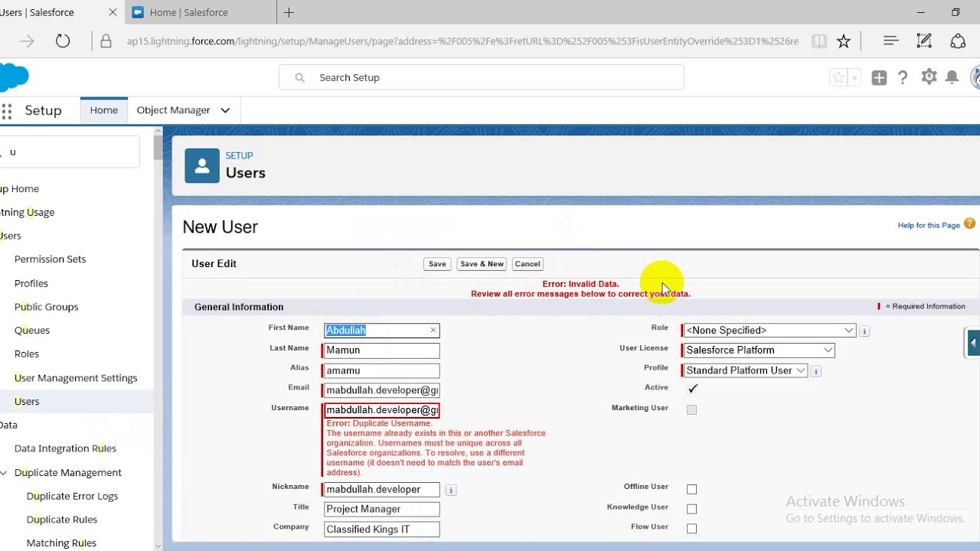Click the orange help question icon

pos(969,224)
